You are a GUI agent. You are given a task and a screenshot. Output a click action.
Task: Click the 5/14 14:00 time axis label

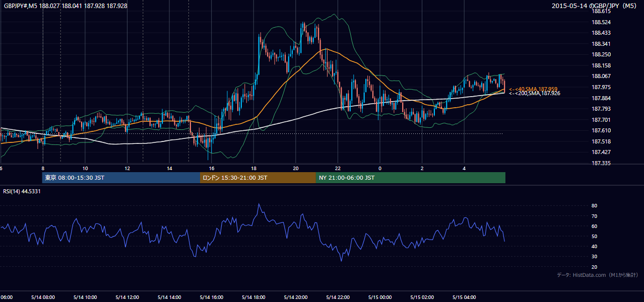169,297
